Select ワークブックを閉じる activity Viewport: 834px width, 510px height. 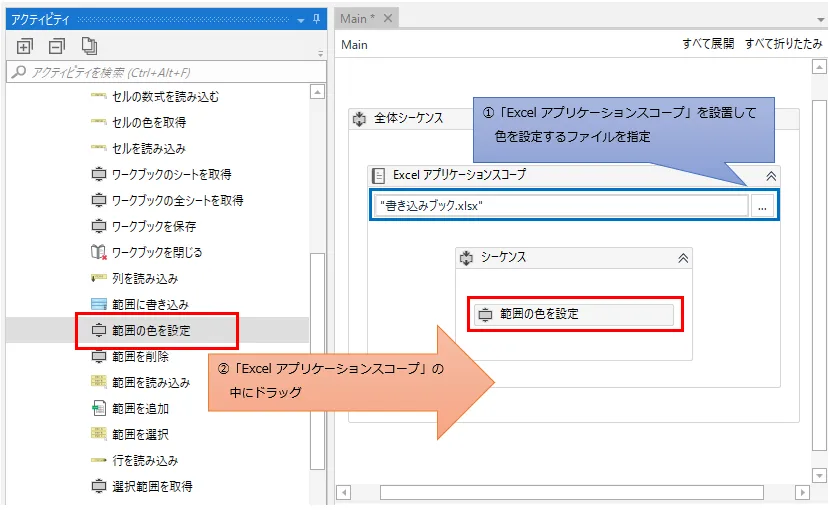click(157, 252)
